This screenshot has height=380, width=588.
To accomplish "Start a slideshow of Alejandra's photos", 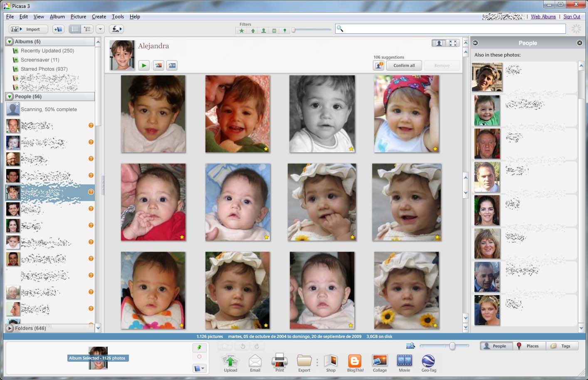I will tap(144, 65).
